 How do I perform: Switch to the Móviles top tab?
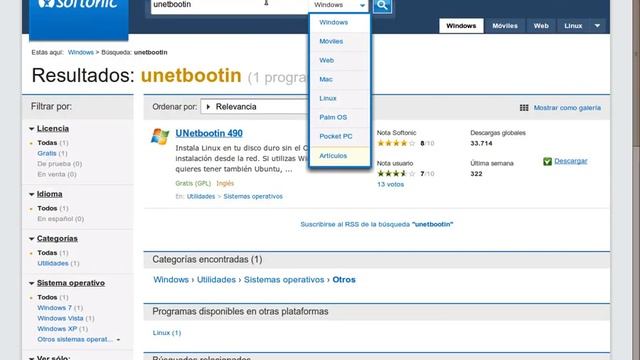click(505, 26)
